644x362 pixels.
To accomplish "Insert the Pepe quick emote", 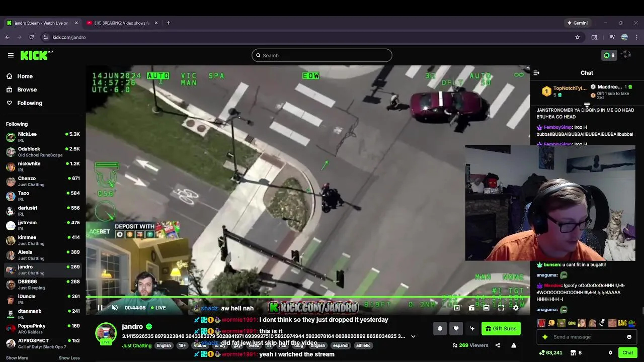I will click(x=632, y=323).
